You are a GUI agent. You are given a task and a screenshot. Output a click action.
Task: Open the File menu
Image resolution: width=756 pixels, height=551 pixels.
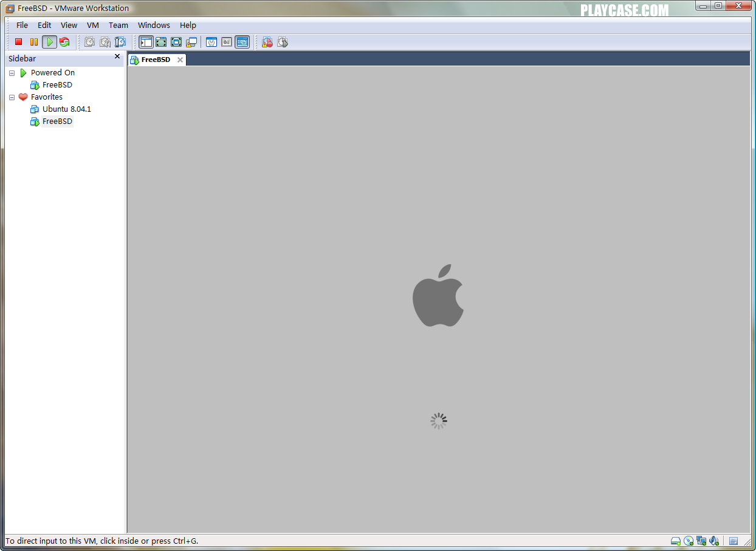22,25
